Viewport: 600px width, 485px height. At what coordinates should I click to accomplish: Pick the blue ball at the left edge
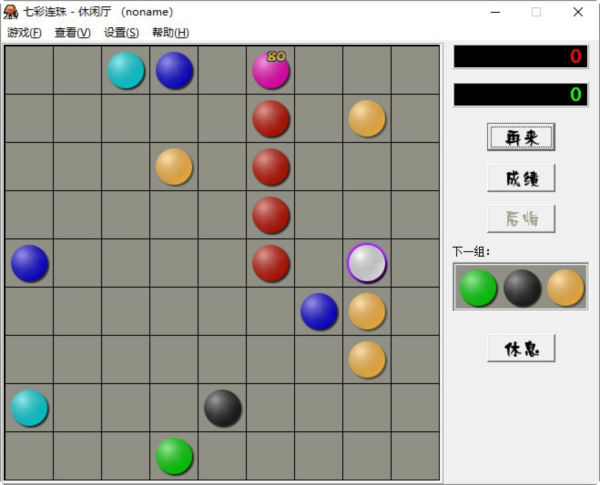pyautogui.click(x=30, y=263)
